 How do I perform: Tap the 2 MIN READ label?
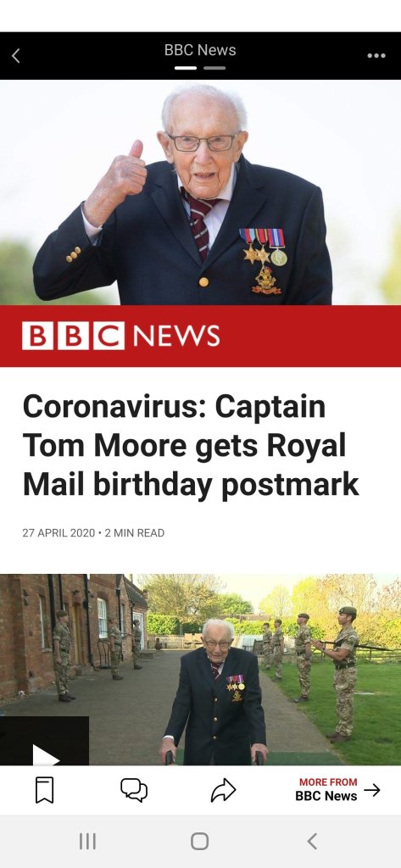point(135,533)
